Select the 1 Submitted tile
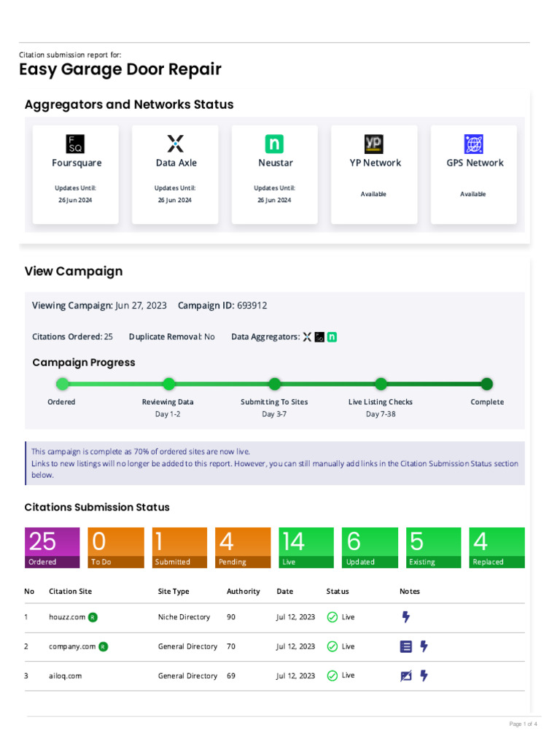This screenshot has width=560, height=747. tap(179, 548)
